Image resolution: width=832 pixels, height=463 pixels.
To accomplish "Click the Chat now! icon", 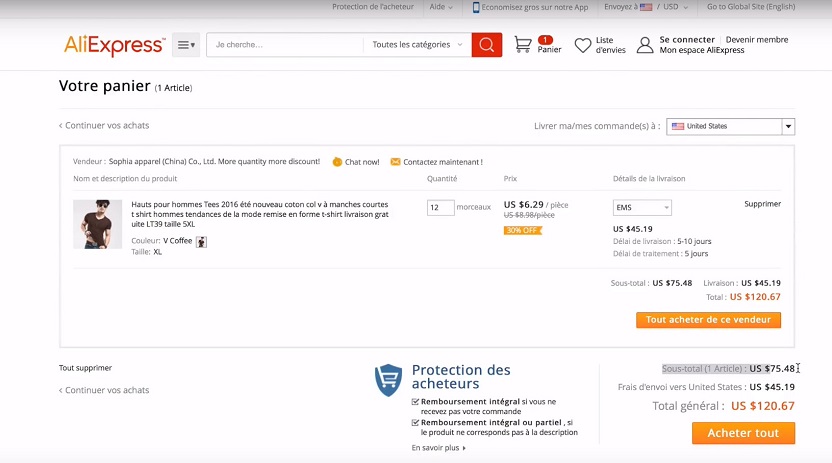I will pyautogui.click(x=337, y=161).
